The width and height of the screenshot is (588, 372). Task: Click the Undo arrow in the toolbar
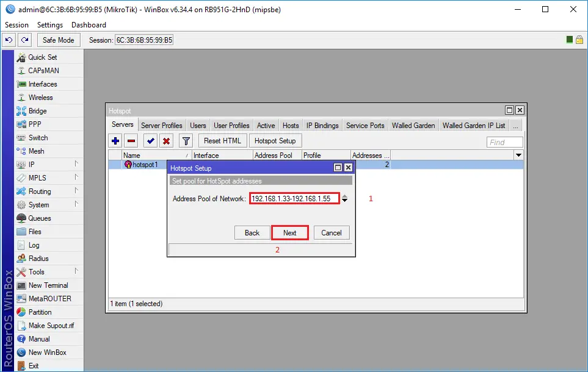tap(9, 40)
